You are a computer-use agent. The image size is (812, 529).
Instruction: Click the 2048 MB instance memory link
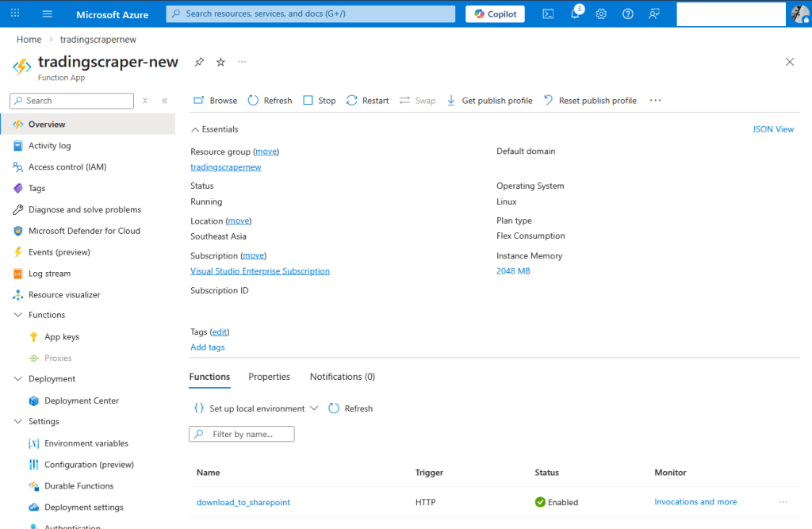[513, 271]
